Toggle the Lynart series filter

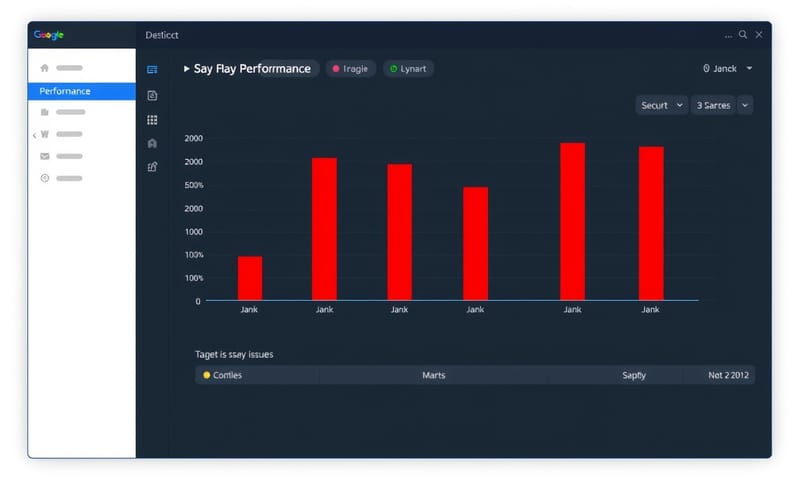point(408,69)
